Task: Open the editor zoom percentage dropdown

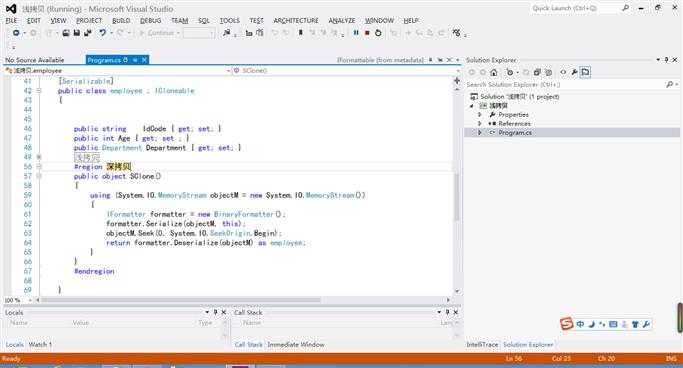Action: [30, 300]
